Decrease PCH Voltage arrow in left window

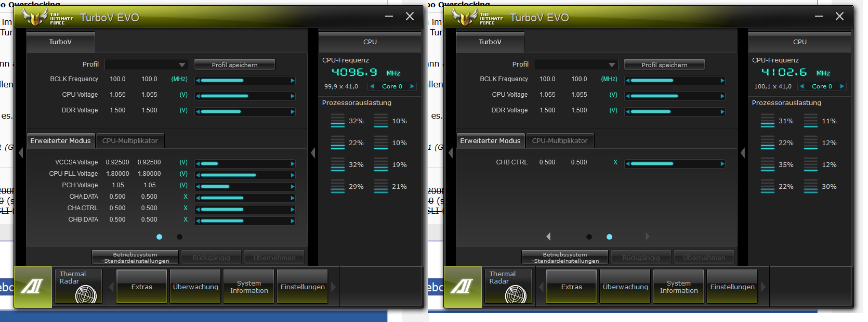pyautogui.click(x=198, y=187)
